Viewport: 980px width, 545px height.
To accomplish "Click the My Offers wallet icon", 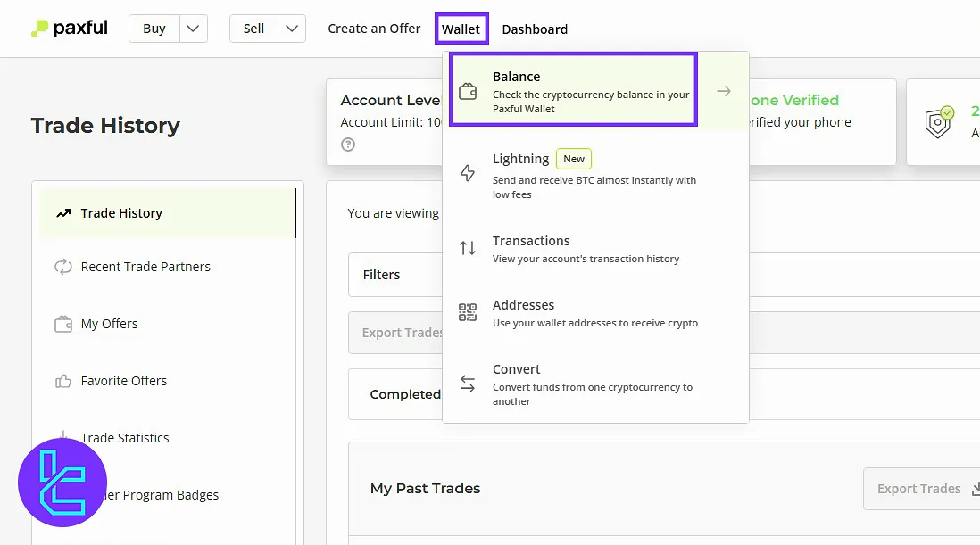I will coord(63,324).
